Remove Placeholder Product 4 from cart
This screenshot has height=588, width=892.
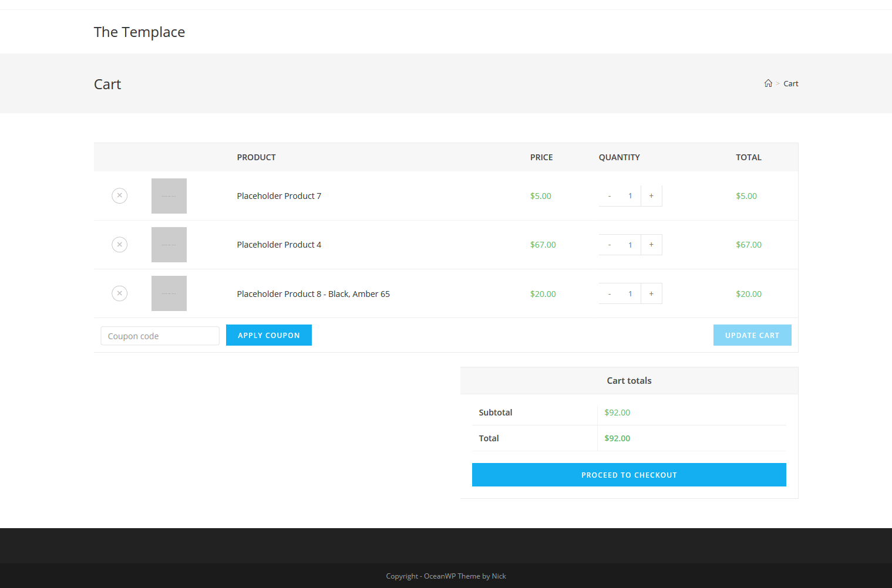(x=119, y=244)
